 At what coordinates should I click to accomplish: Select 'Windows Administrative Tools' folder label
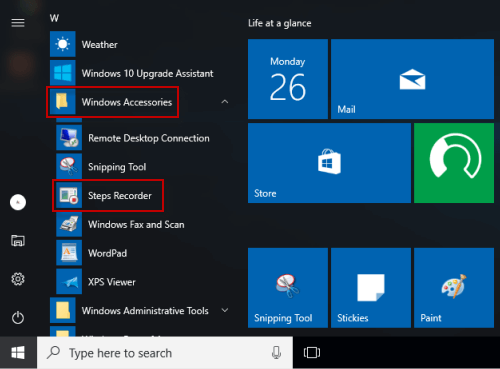pos(145,311)
